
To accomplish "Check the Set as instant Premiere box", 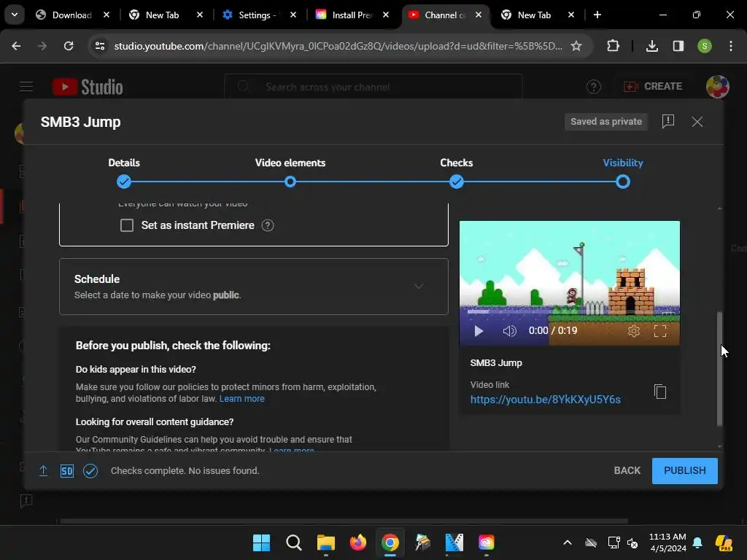I will 127,225.
